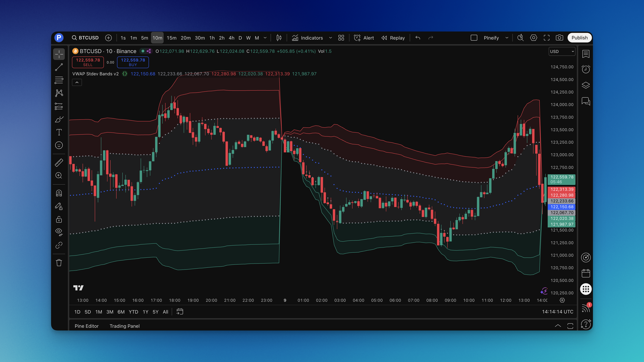Click the blue 122,150.68 VWAP price label
This screenshot has height=362, width=644.
point(562,207)
